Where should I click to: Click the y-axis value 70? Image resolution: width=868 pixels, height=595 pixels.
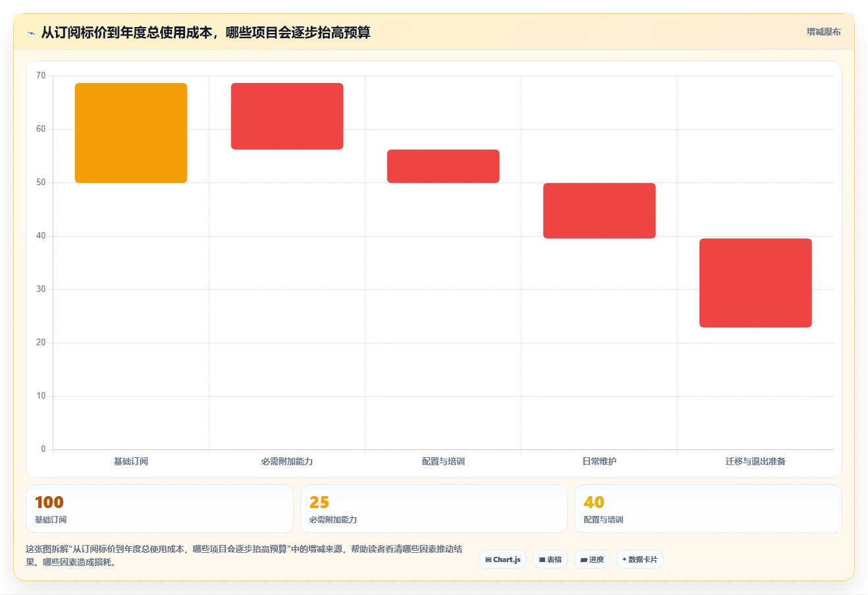(x=41, y=76)
